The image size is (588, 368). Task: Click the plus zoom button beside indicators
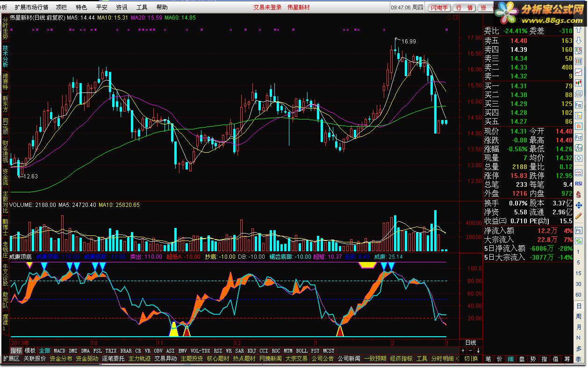(x=463, y=350)
